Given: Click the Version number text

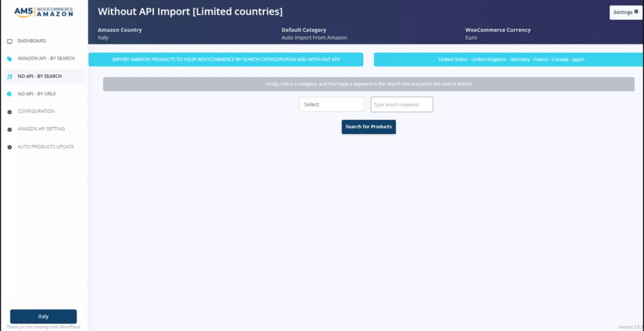Looking at the screenshot, I should click(x=630, y=327).
